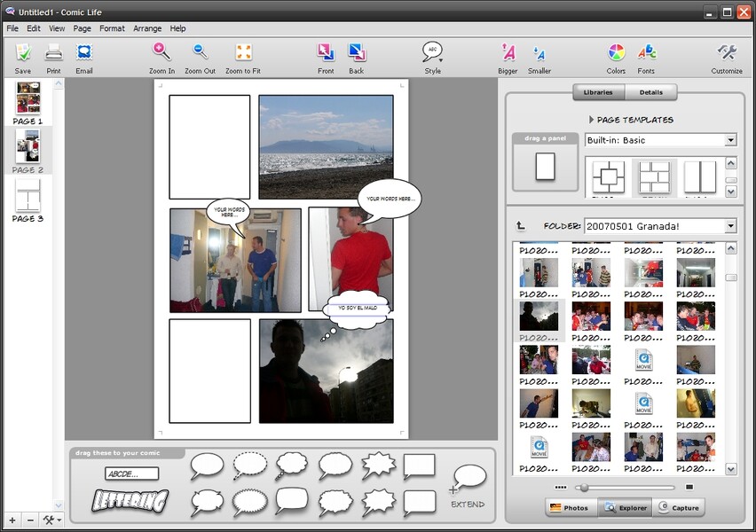Click the Photos source button
756x532 pixels.
point(571,507)
